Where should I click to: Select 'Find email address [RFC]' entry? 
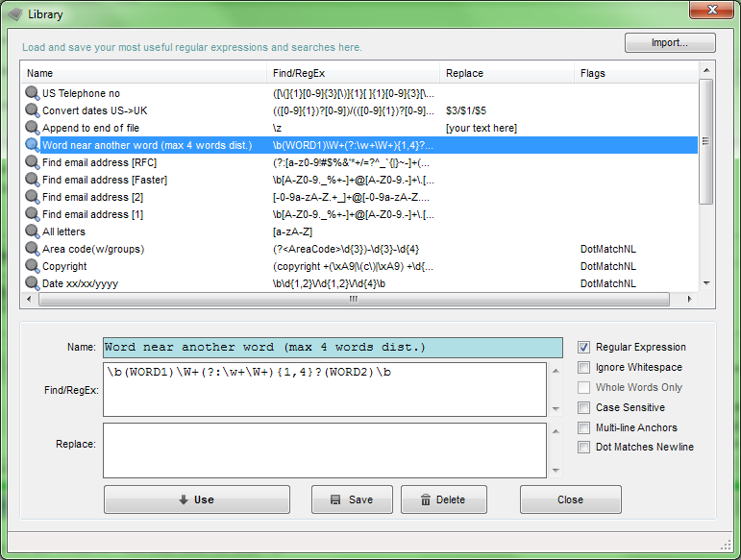(359, 162)
